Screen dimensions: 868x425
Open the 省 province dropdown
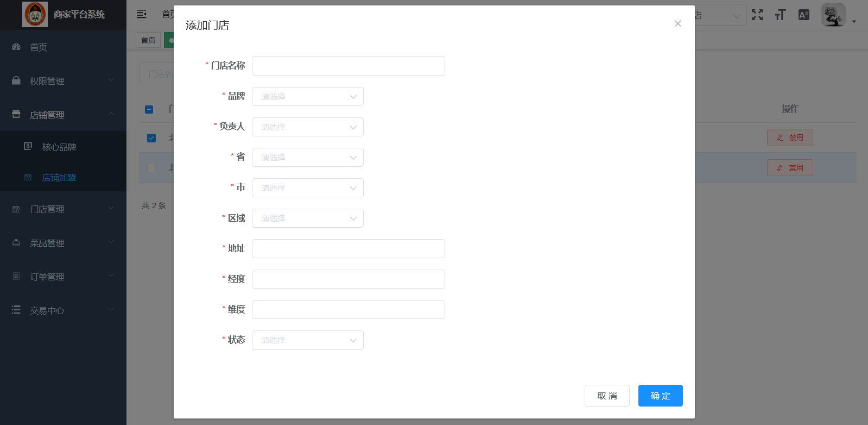click(x=308, y=158)
